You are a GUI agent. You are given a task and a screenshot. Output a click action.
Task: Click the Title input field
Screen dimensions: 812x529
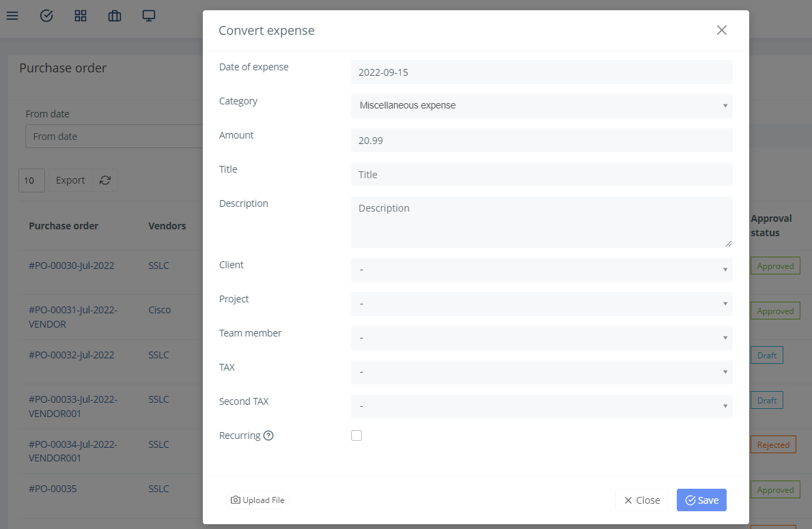542,174
